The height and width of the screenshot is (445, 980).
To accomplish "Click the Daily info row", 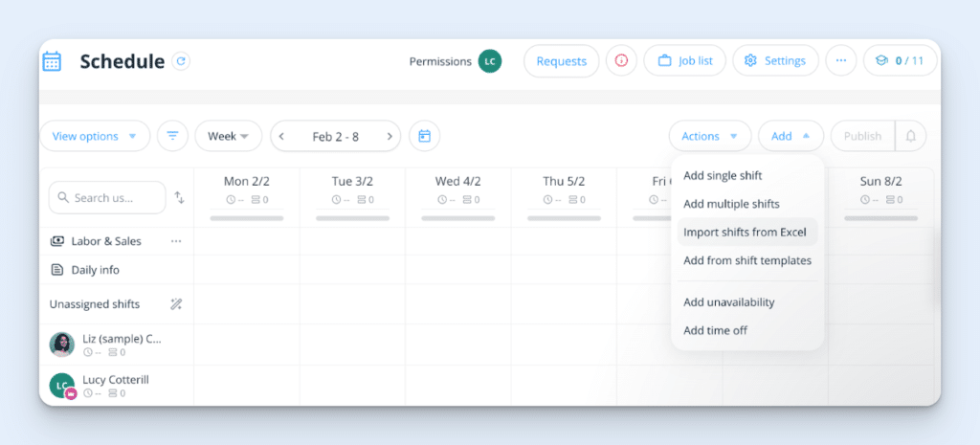I will coord(116,270).
